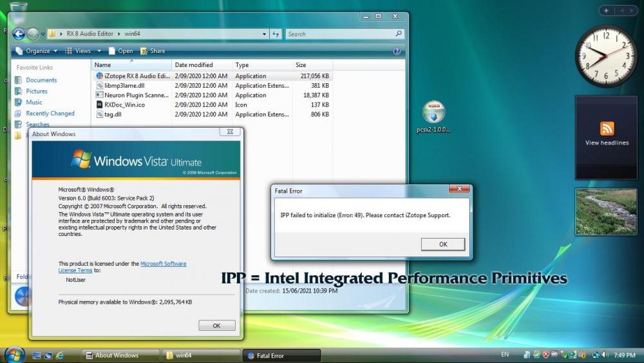Select the pcsx2 desktop icon
644x363 pixels.
[433, 117]
